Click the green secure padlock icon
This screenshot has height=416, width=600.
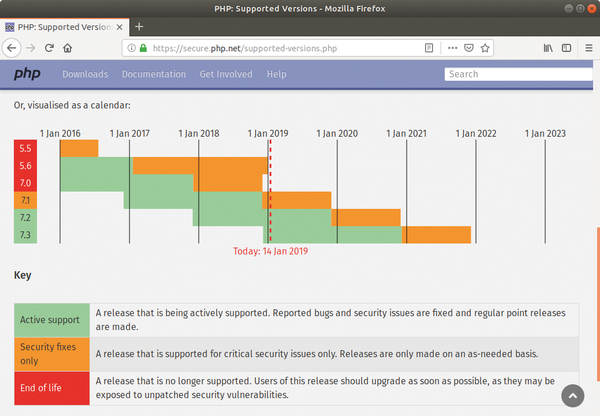[x=143, y=48]
